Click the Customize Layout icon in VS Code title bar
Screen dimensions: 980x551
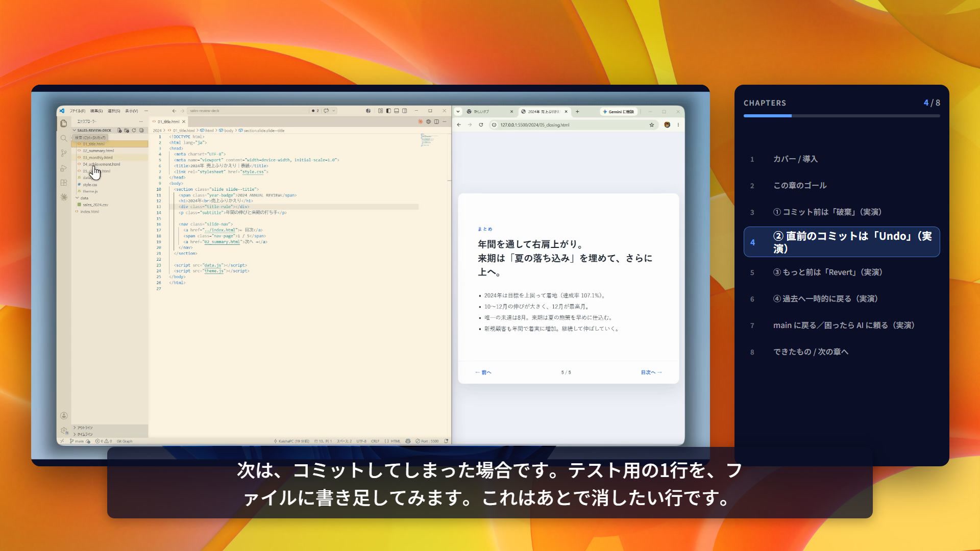click(x=380, y=111)
